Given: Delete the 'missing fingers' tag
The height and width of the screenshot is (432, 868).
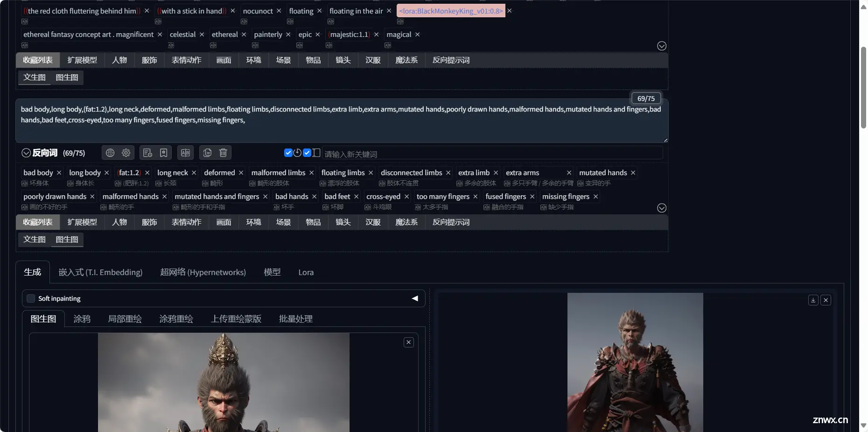Looking at the screenshot, I should (x=595, y=197).
